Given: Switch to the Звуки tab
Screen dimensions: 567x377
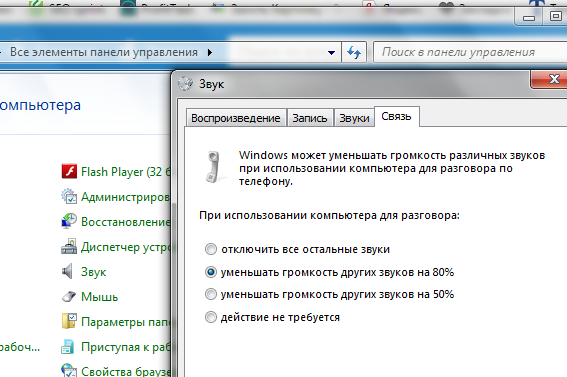Looking at the screenshot, I should click(354, 118).
